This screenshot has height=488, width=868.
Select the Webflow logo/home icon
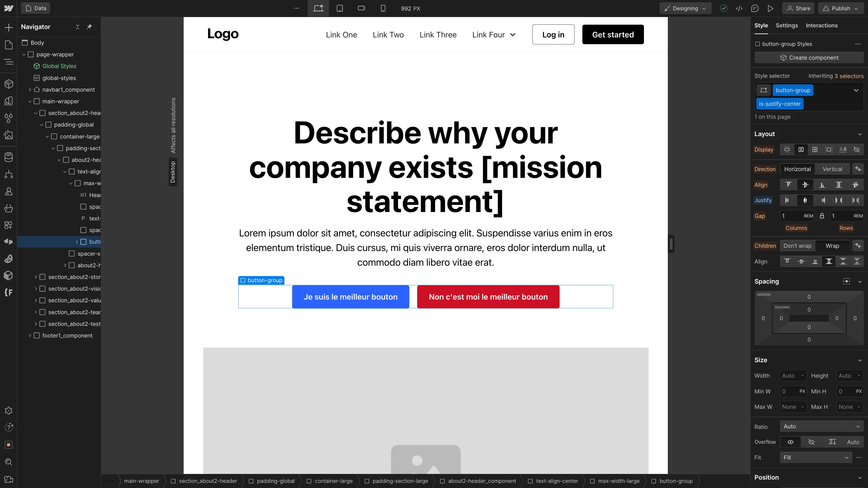8,8
